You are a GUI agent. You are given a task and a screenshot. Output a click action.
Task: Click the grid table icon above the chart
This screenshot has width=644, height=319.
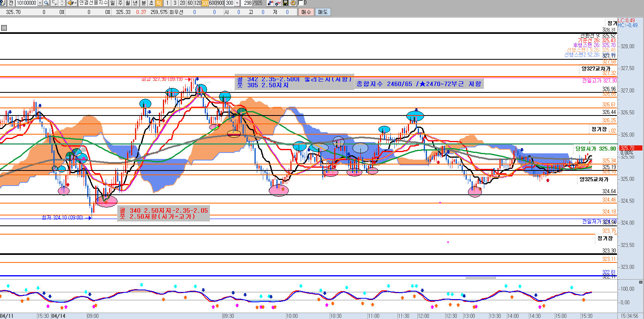pos(4,28)
